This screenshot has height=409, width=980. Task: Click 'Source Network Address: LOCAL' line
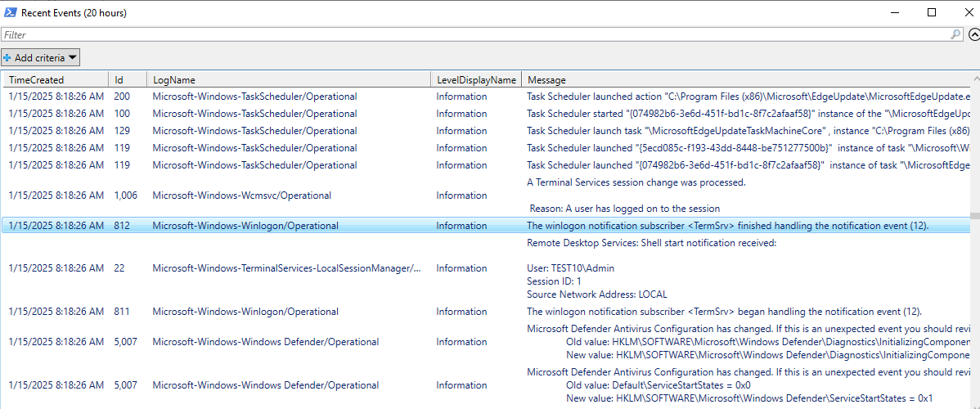[x=597, y=294]
